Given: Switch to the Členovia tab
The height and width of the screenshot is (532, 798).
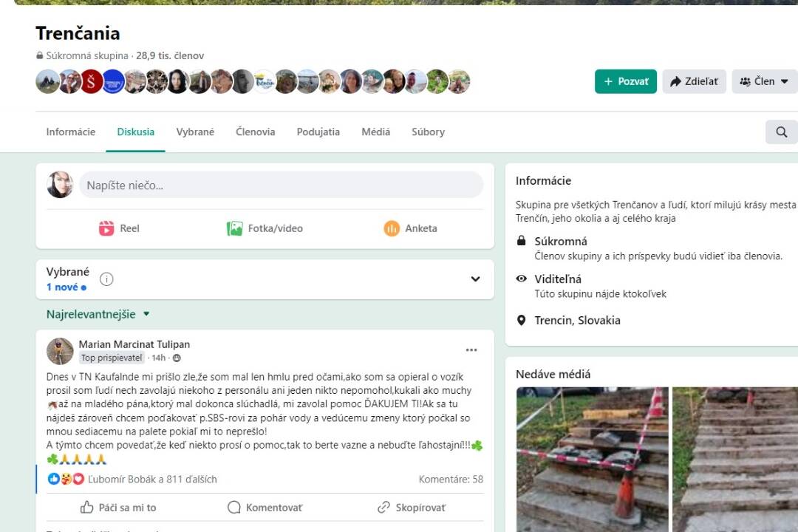Looking at the screenshot, I should 255,132.
